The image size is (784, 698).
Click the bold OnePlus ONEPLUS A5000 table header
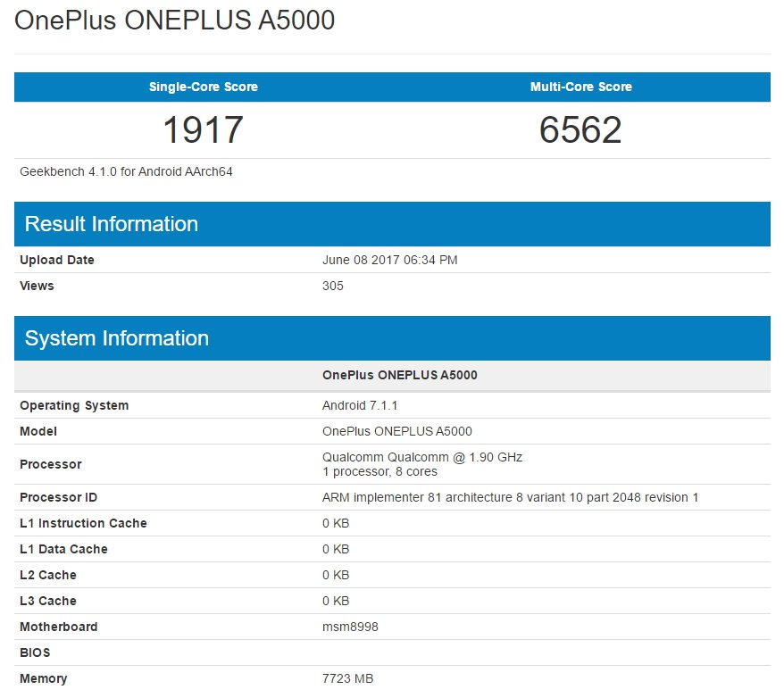[x=400, y=375]
